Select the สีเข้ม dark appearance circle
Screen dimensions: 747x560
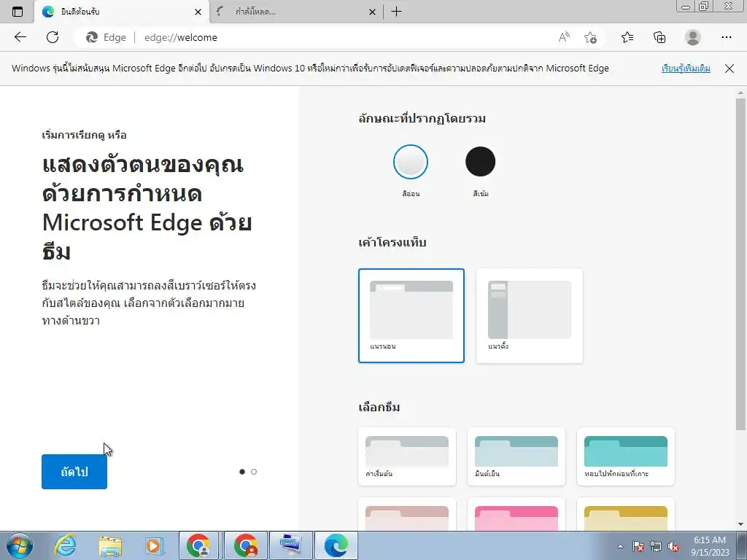(480, 162)
